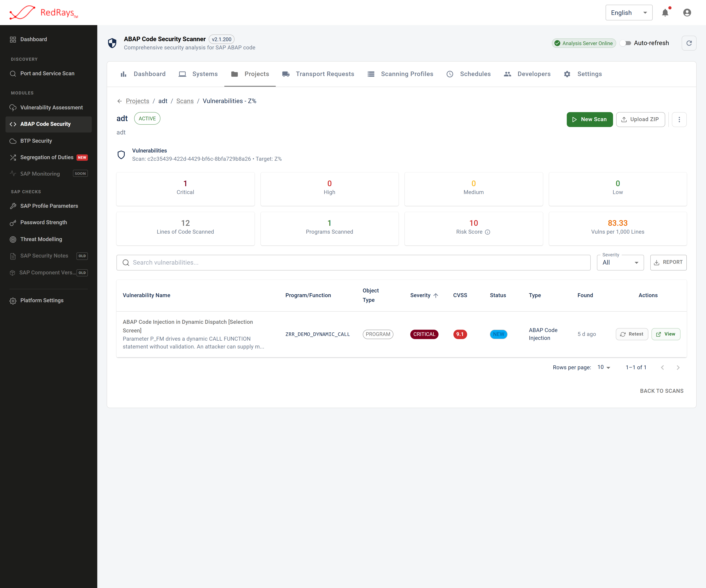This screenshot has height=588, width=706.
Task: View the ABAP Code Injection vulnerability
Action: point(666,334)
